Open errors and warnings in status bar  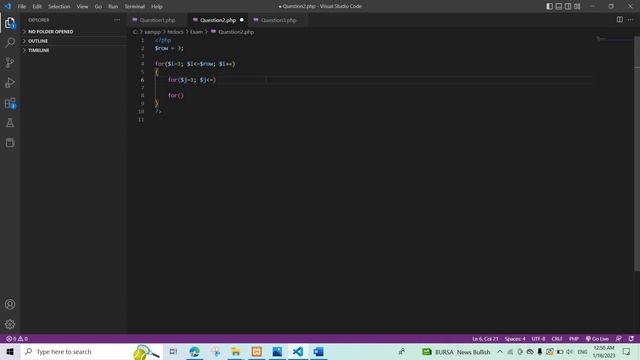[17, 339]
